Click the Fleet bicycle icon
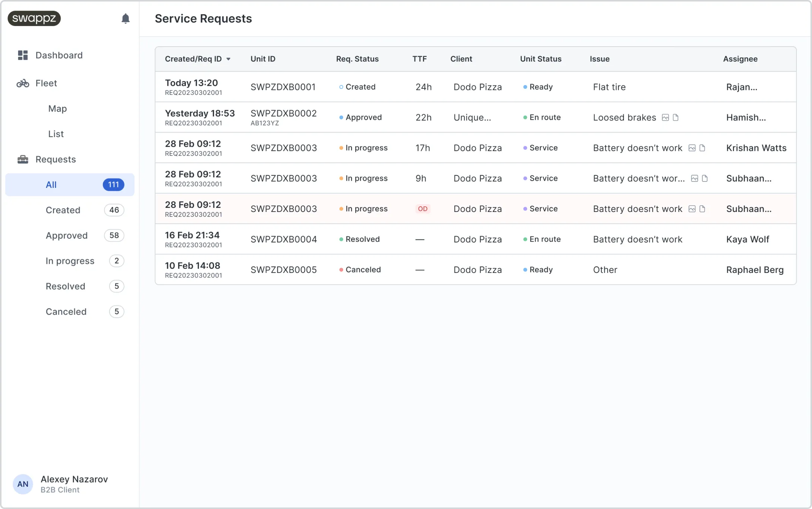 (x=23, y=83)
